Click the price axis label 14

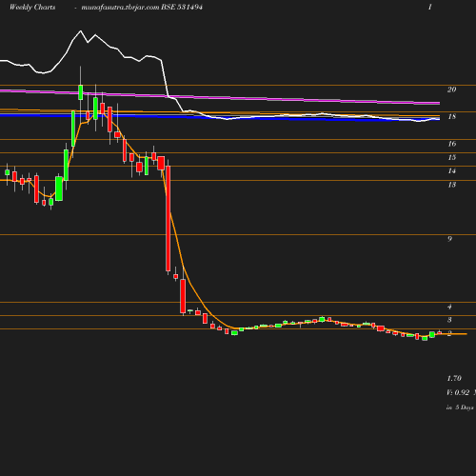pos(452,171)
